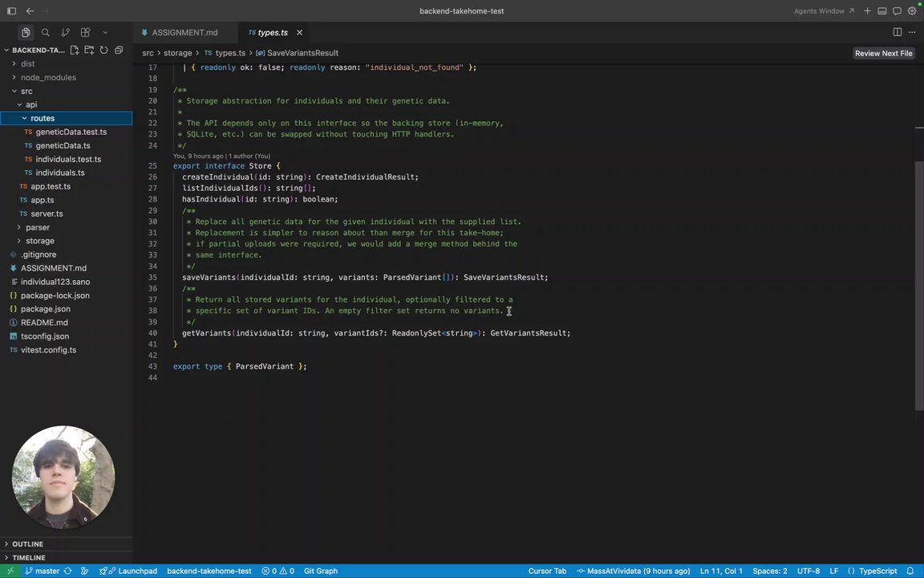This screenshot has height=578, width=924.
Task: Split the editor to the right
Action: point(898,32)
